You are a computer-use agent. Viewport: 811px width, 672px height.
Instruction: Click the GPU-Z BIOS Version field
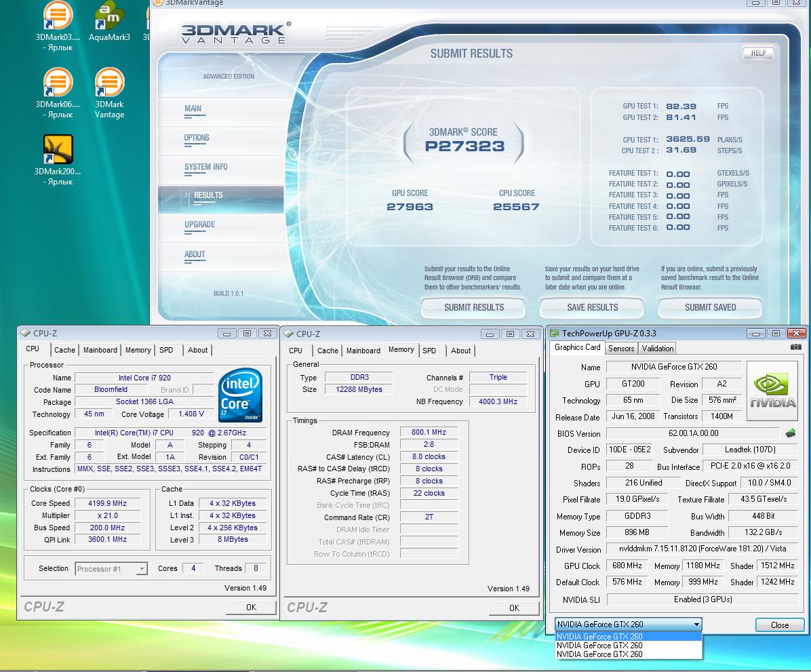tap(693, 433)
